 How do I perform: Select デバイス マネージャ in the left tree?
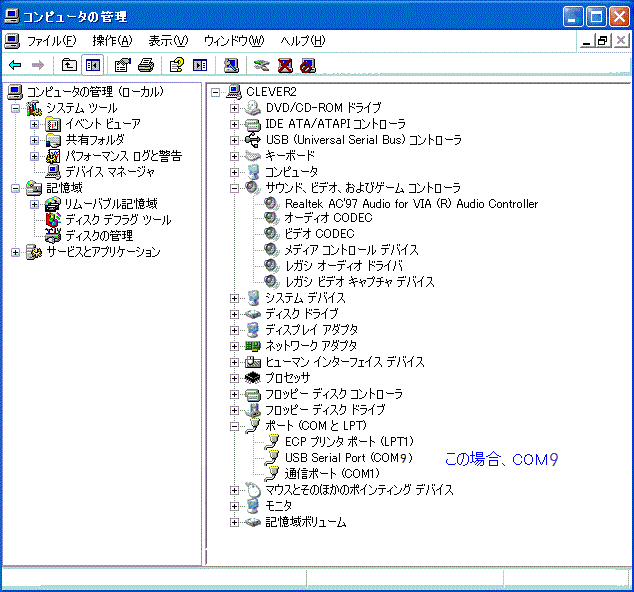coord(110,172)
